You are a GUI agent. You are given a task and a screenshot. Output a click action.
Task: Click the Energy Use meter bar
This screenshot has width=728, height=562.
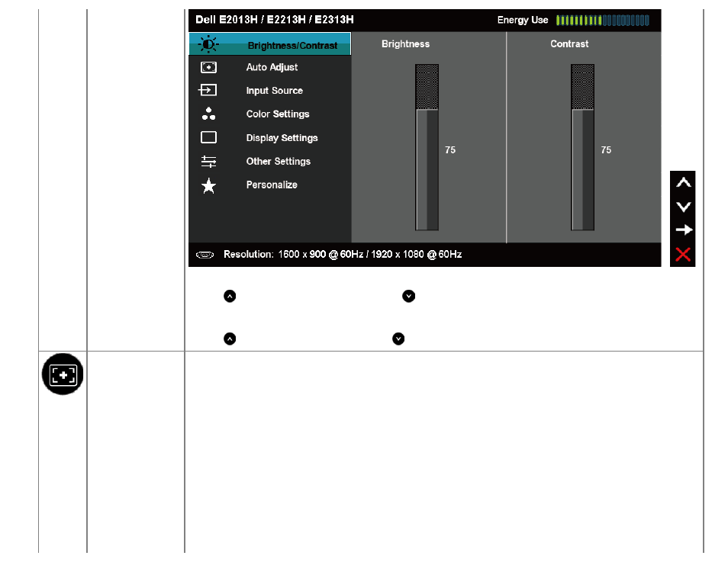click(x=603, y=21)
